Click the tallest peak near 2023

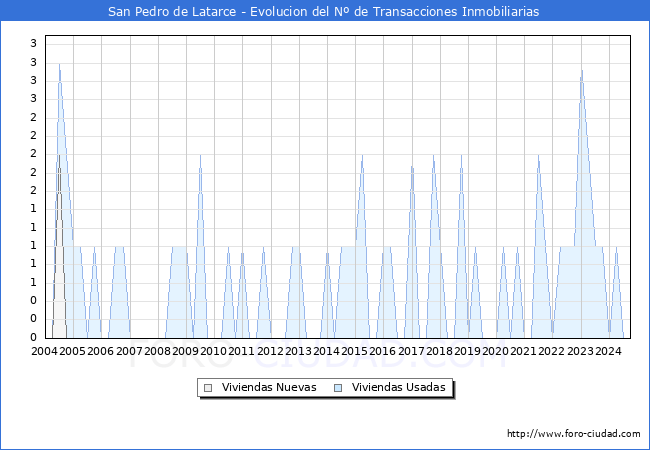[x=581, y=71]
